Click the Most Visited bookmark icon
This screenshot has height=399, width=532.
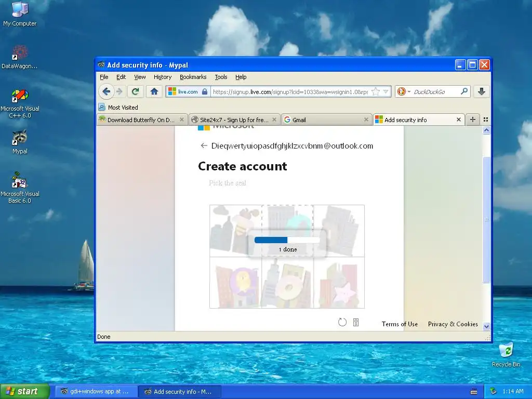[102, 107]
